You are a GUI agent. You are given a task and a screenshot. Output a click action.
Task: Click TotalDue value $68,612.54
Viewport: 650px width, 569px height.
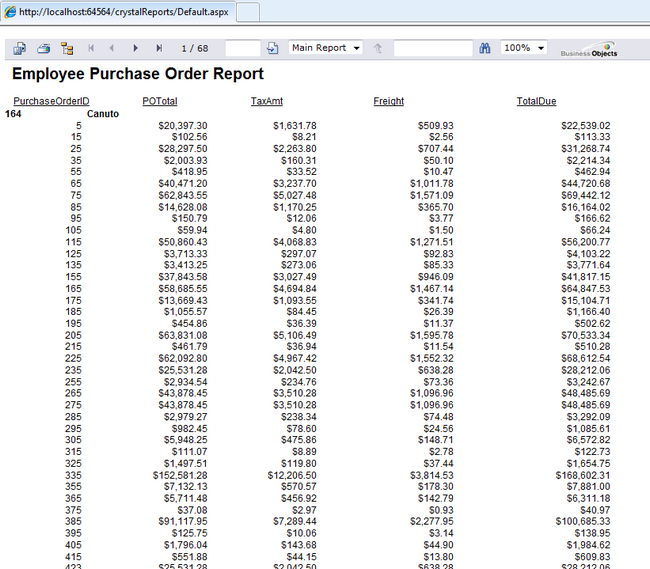(585, 358)
